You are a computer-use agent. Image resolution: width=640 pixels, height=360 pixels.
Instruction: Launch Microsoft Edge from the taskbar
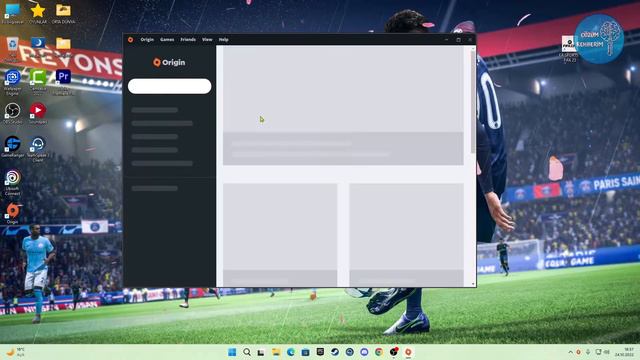click(291, 352)
